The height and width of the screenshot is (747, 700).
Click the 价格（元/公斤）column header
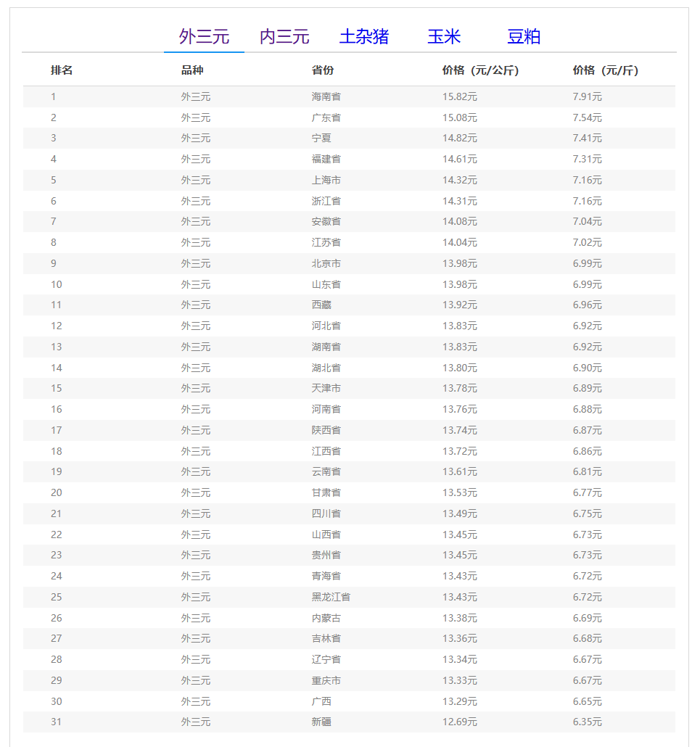pos(480,70)
